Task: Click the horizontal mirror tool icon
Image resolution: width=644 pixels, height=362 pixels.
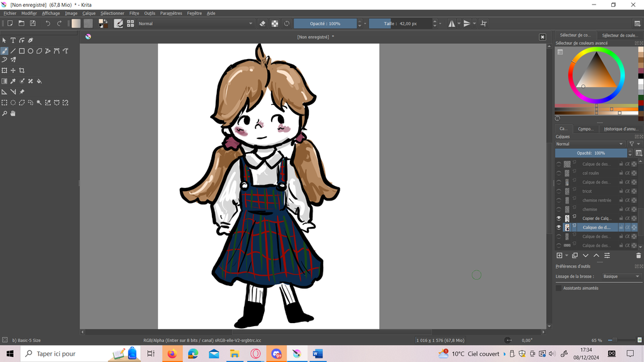Action: [x=452, y=23]
